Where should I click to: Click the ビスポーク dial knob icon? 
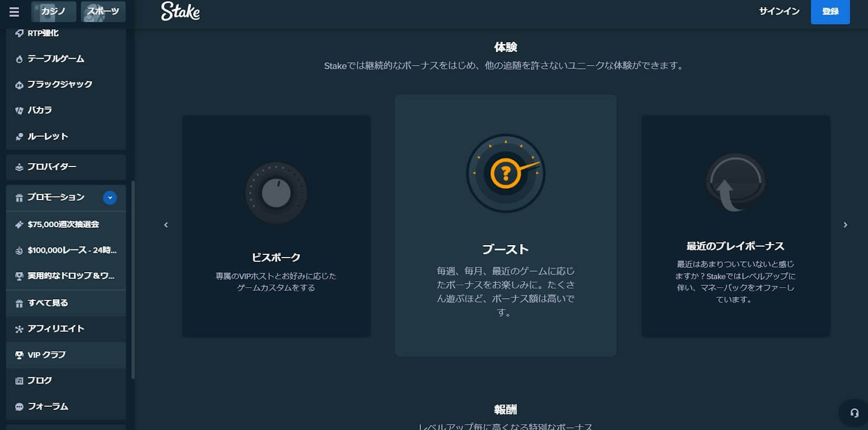click(276, 193)
